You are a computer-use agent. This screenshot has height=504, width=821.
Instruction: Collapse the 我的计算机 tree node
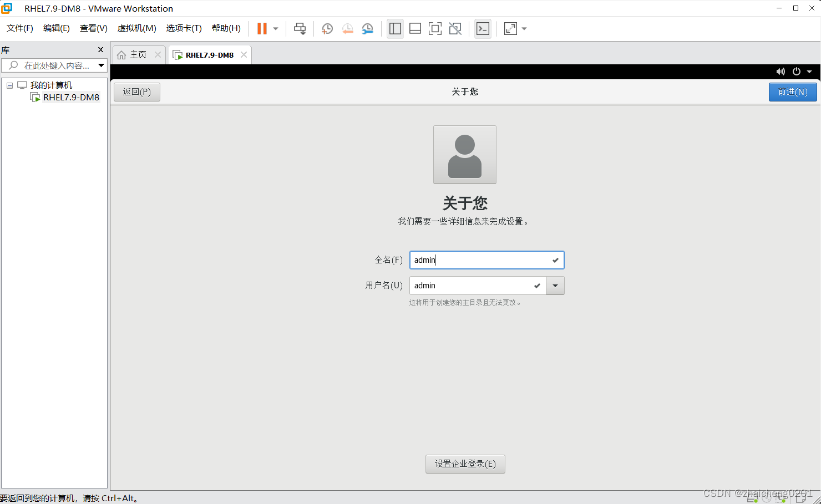(9, 85)
